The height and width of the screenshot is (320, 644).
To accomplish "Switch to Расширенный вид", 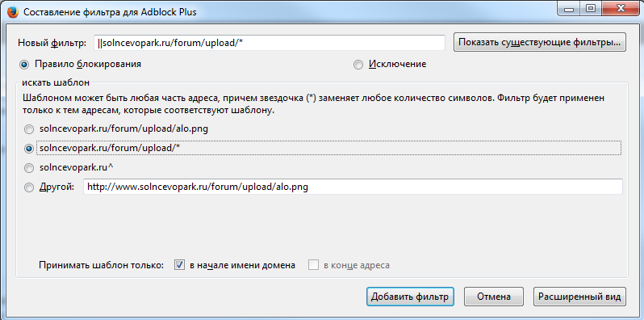I will [580, 297].
